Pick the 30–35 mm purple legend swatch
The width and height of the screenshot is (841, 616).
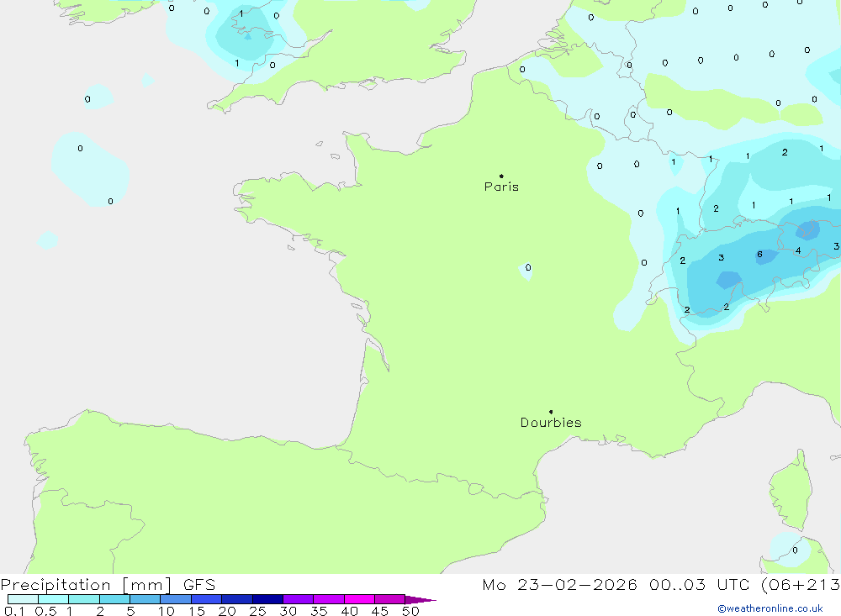tap(299, 599)
